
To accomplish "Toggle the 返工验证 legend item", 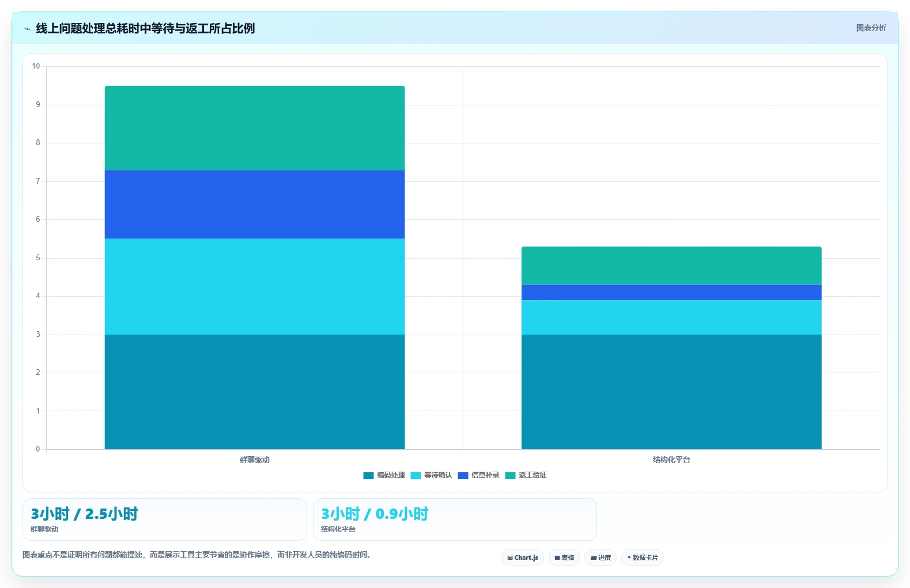I will tap(526, 475).
